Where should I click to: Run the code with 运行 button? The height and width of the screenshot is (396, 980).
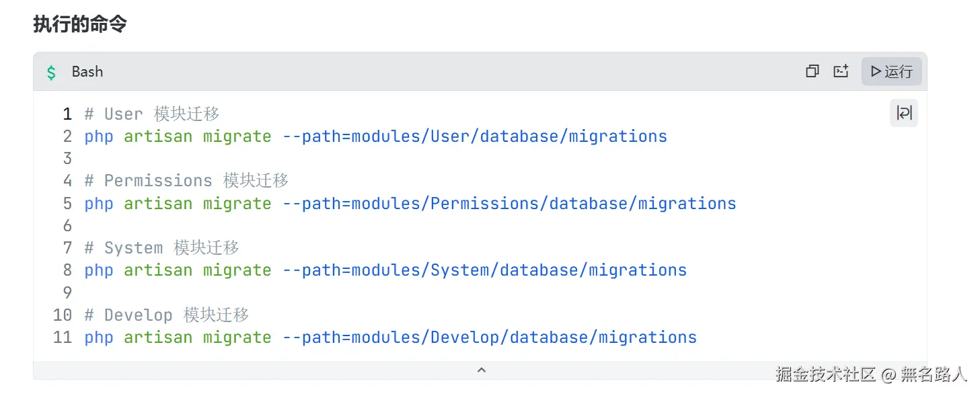pyautogui.click(x=891, y=71)
